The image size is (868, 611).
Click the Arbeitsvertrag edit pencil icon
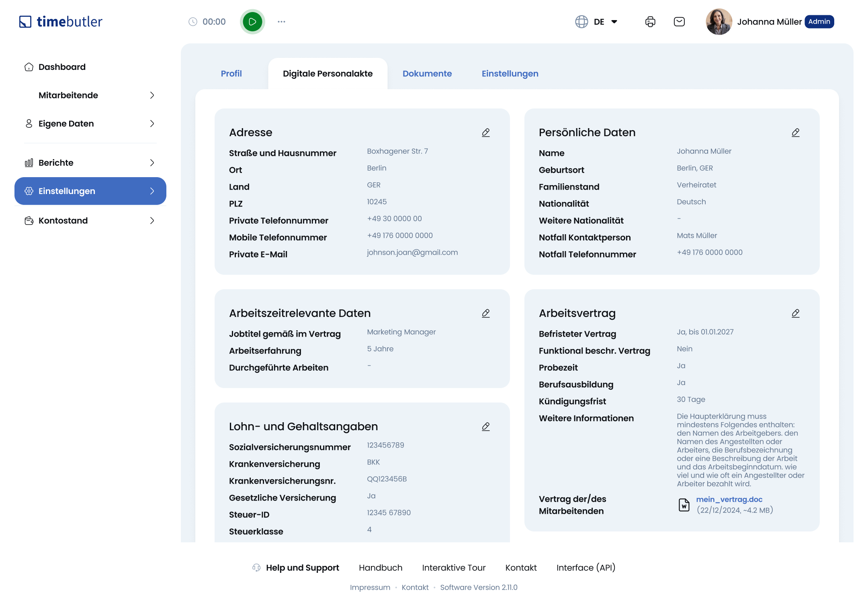796,313
